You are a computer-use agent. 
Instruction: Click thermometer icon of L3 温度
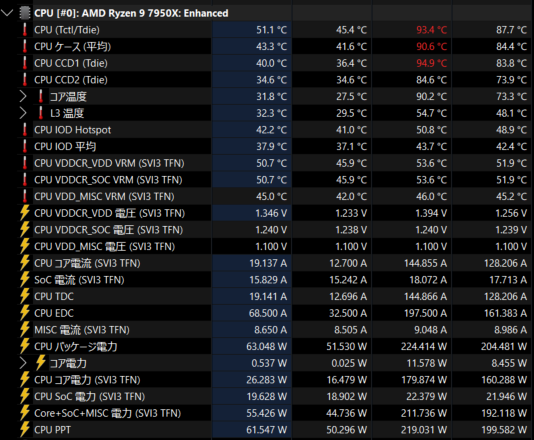[x=41, y=113]
